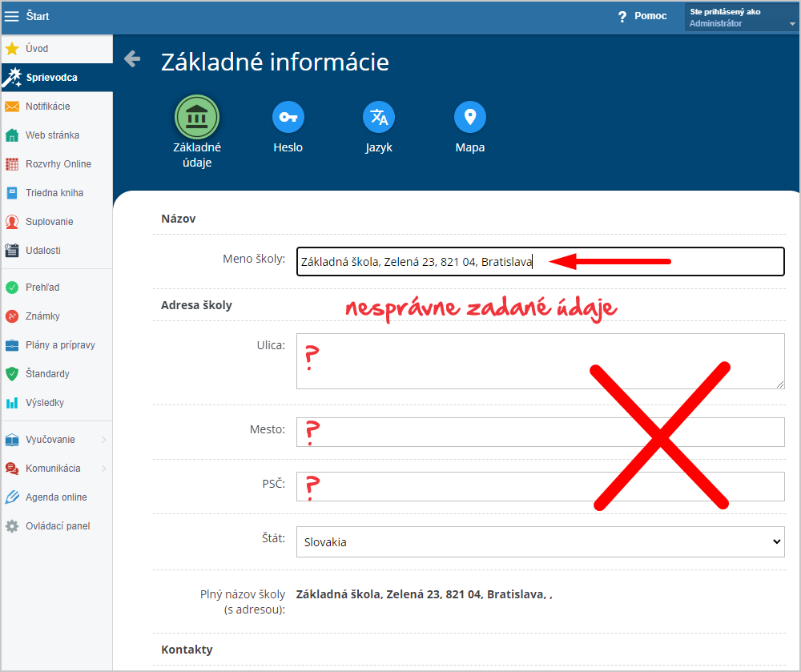Open Ovládací panel gear item
The width and height of the screenshot is (801, 672).
click(57, 526)
